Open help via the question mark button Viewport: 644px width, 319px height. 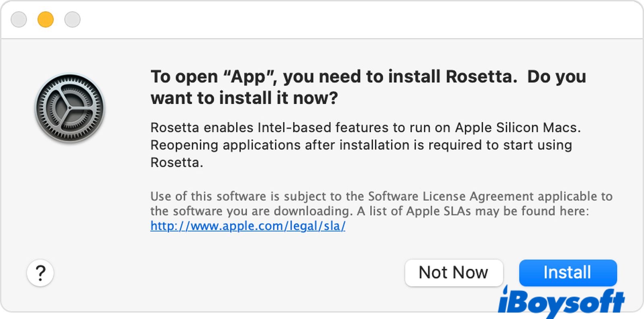pyautogui.click(x=40, y=273)
